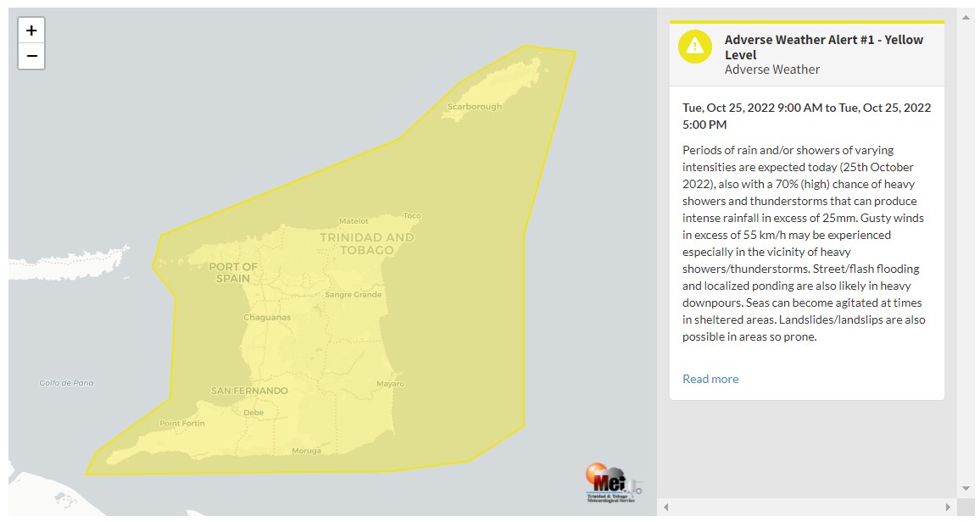Screen dimensions: 980x522
Task: Click the Matelot map label
Action: click(354, 221)
